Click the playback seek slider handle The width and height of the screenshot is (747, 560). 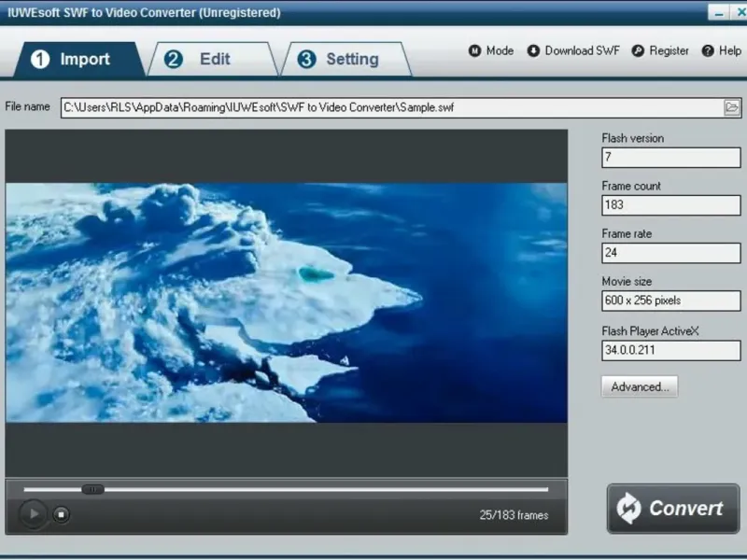[x=92, y=489]
